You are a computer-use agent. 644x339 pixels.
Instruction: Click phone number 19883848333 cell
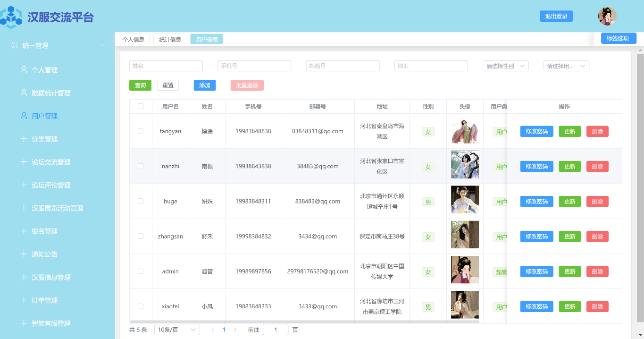(x=253, y=306)
